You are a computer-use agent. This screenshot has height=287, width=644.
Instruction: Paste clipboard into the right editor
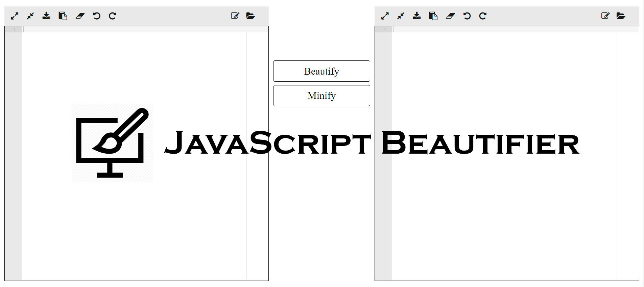(433, 16)
